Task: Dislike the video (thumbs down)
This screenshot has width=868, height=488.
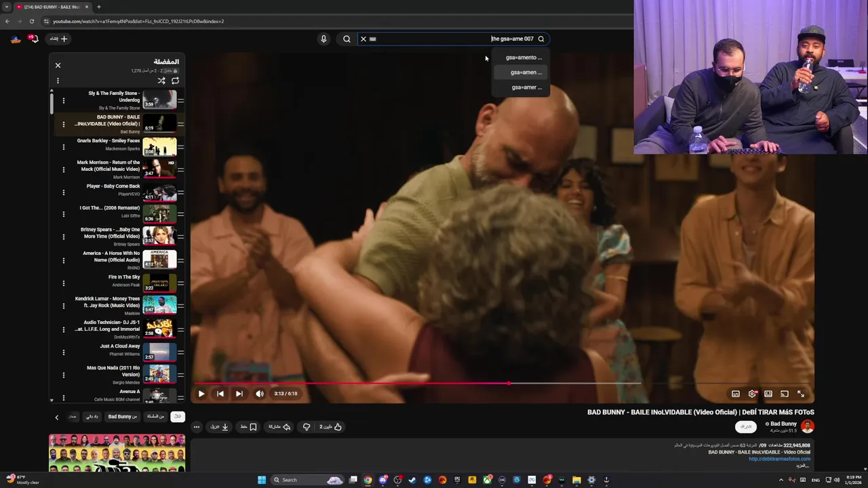Action: (x=307, y=427)
